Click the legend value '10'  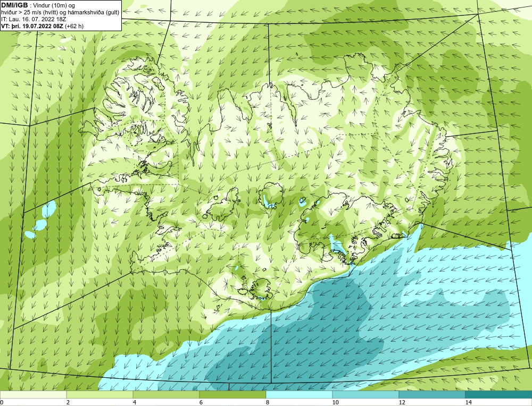pos(335,402)
